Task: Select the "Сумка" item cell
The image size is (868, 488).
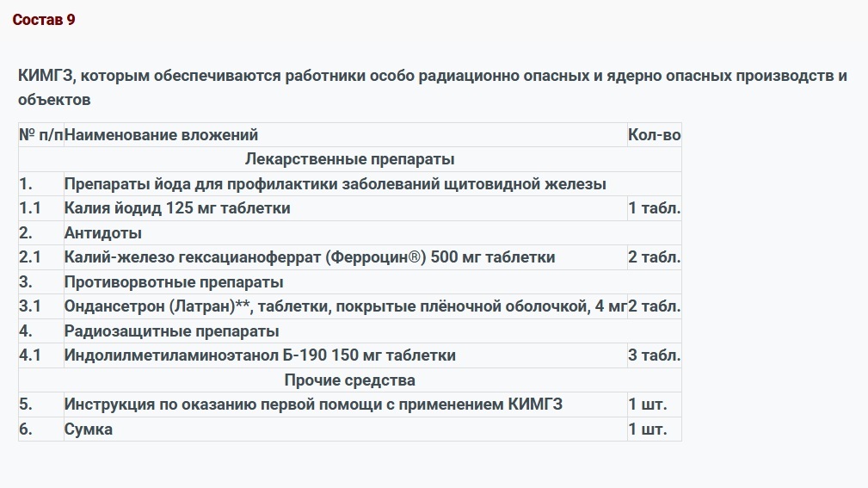Action: tap(88, 429)
